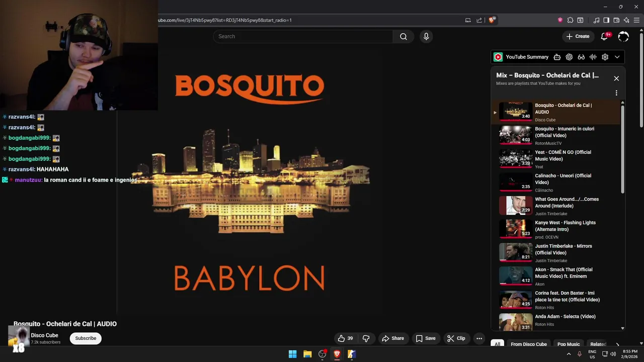Click the Create button
This screenshot has width=644, height=362.
[x=578, y=36]
